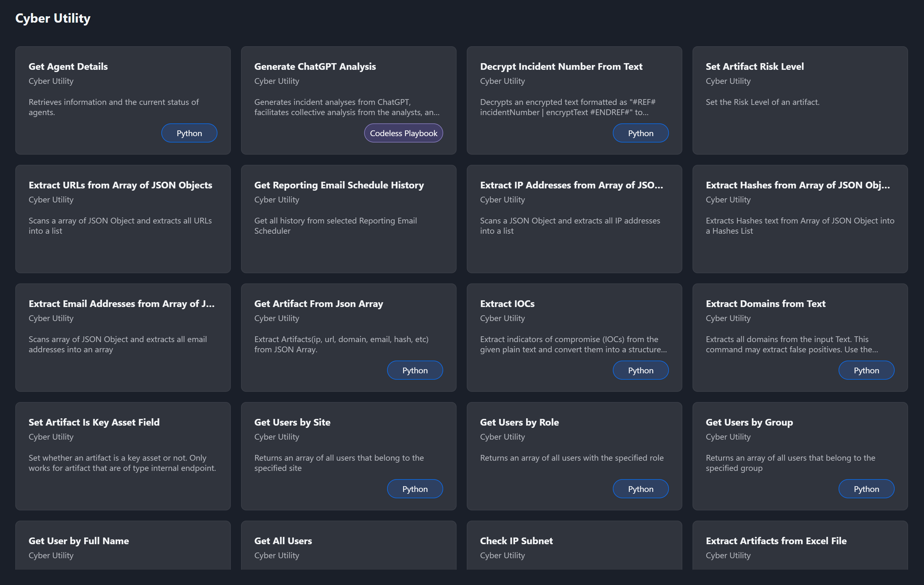Open Extract Hashes from Array card

[797, 185]
